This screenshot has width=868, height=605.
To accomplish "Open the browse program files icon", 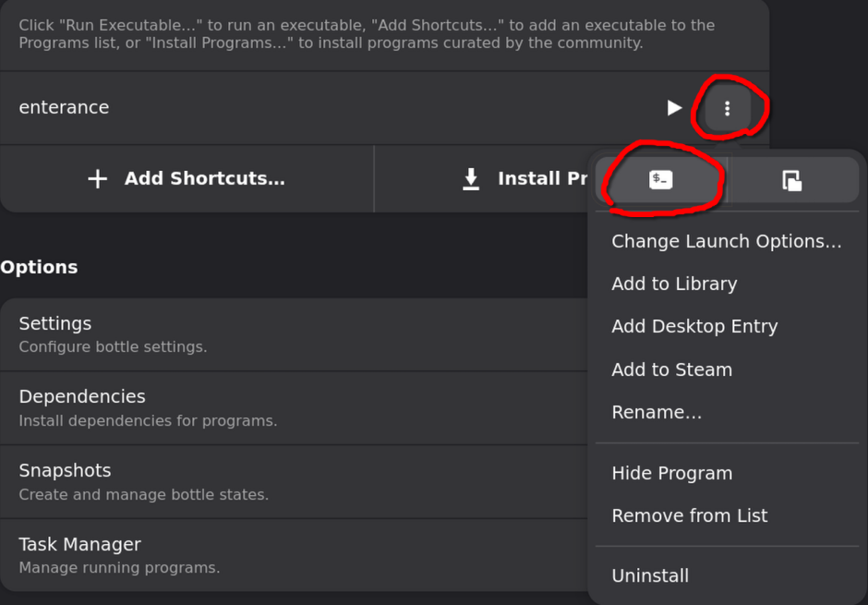I will click(792, 178).
